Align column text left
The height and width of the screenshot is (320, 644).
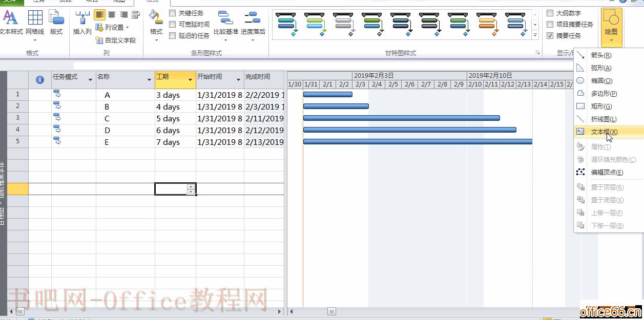pyautogui.click(x=99, y=15)
